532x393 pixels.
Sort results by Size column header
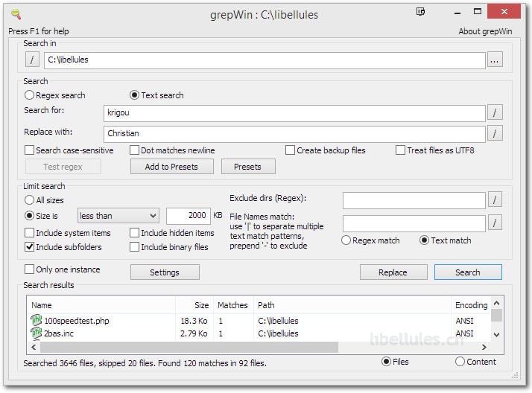[194, 305]
